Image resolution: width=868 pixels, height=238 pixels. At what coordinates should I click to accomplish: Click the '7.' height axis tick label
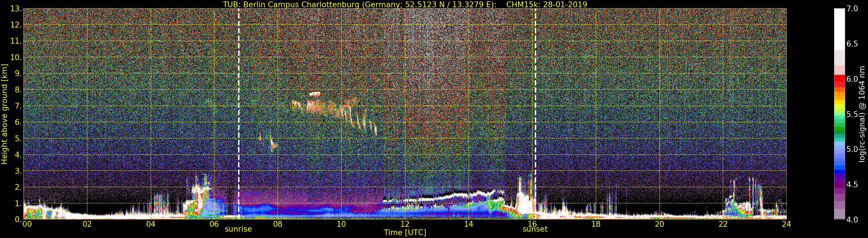tap(18, 106)
